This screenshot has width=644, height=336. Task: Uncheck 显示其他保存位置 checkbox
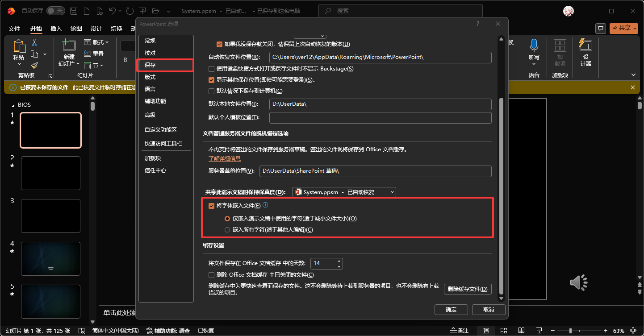point(212,80)
